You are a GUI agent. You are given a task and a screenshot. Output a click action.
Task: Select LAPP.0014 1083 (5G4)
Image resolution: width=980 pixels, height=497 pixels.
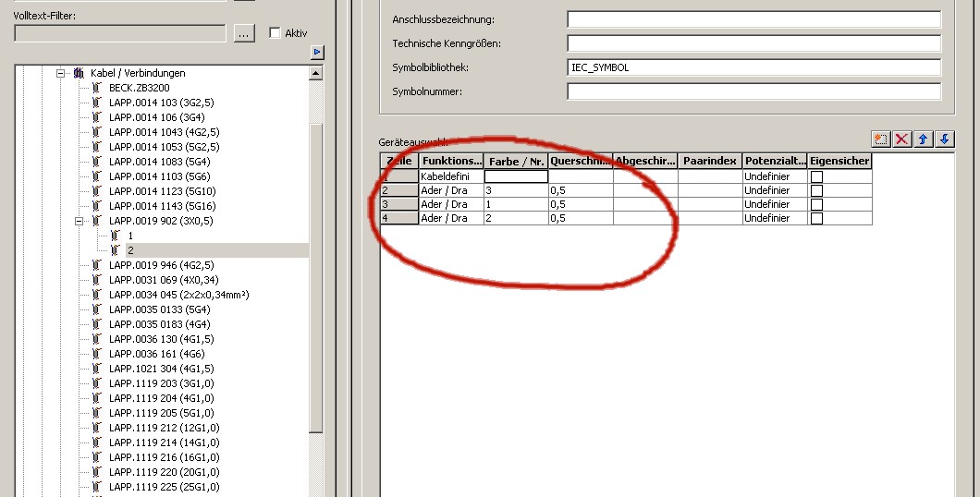(x=159, y=162)
